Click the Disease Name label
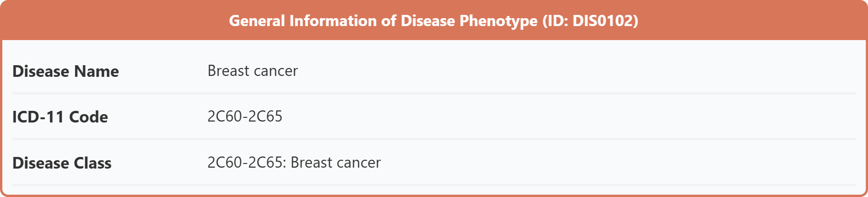 pyautogui.click(x=66, y=71)
